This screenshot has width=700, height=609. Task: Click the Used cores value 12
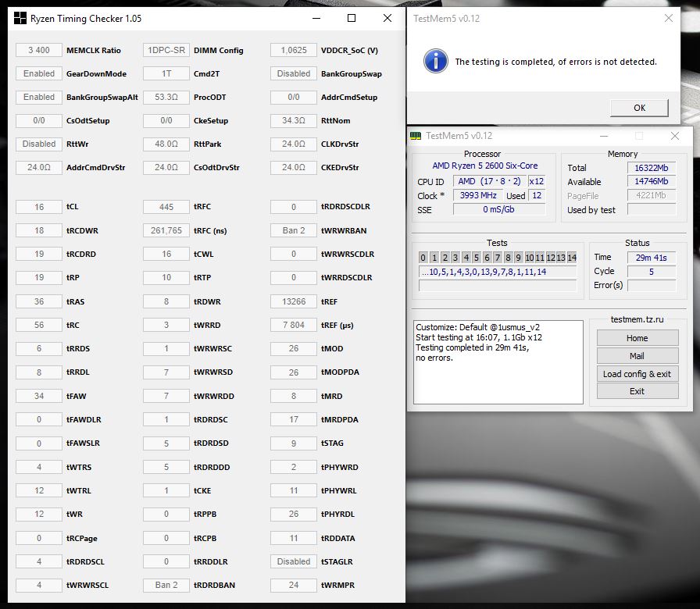[x=537, y=195]
